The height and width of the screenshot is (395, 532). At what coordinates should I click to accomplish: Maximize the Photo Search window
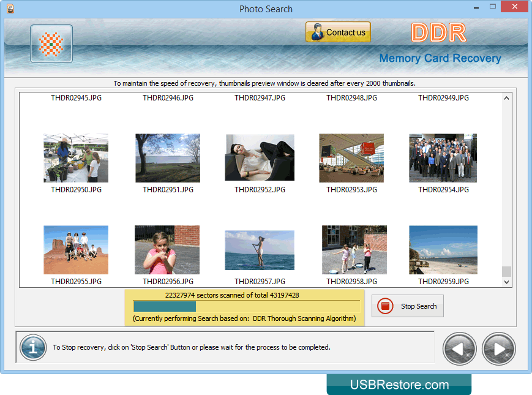click(493, 7)
